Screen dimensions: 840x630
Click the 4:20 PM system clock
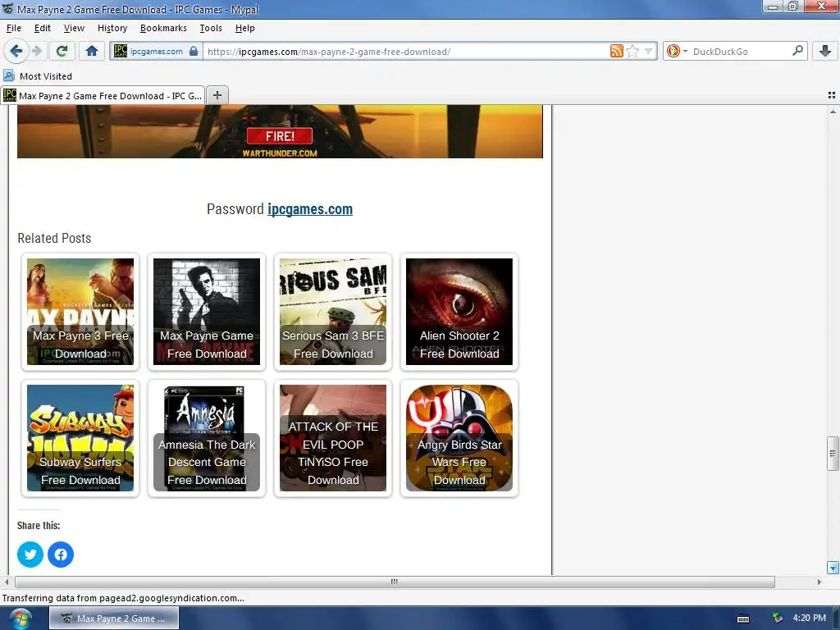[809, 618]
